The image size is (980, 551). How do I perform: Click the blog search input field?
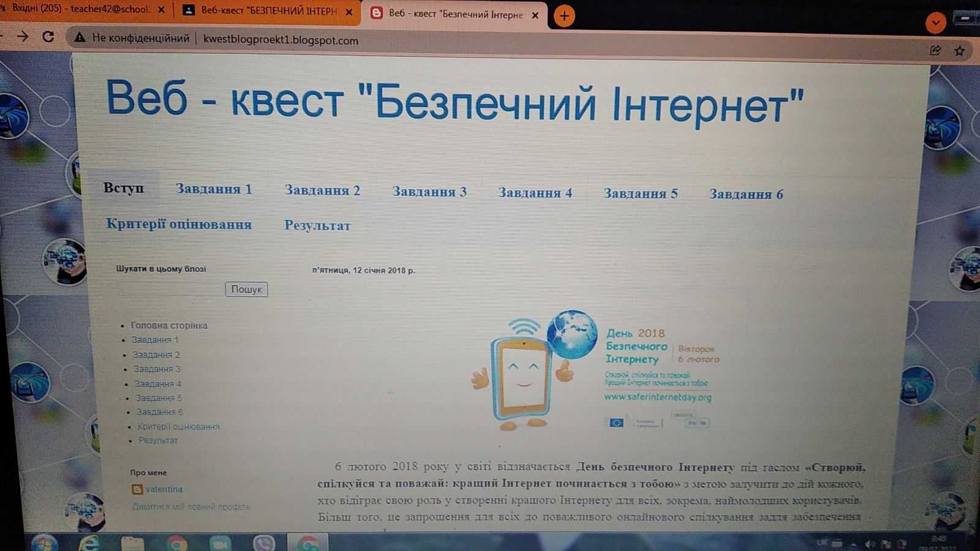(170, 289)
